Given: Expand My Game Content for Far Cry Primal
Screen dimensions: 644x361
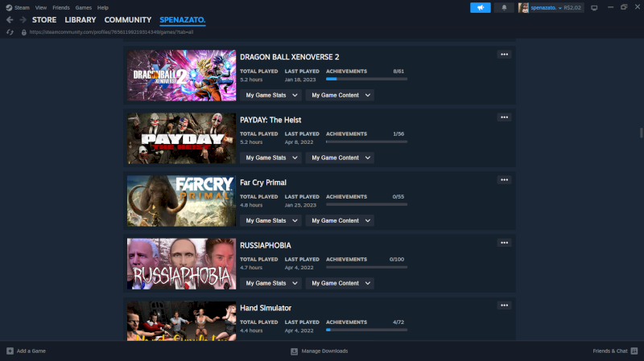Looking at the screenshot, I should point(340,221).
